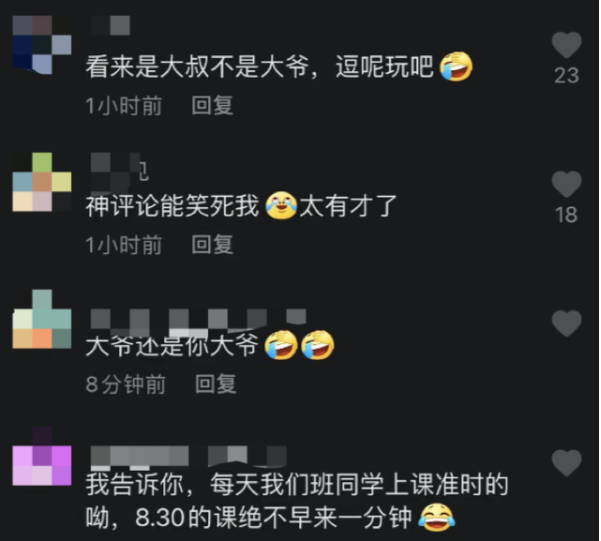
Task: Reply to the 看来是大叔不是大爷 comment
Action: pyautogui.click(x=212, y=105)
